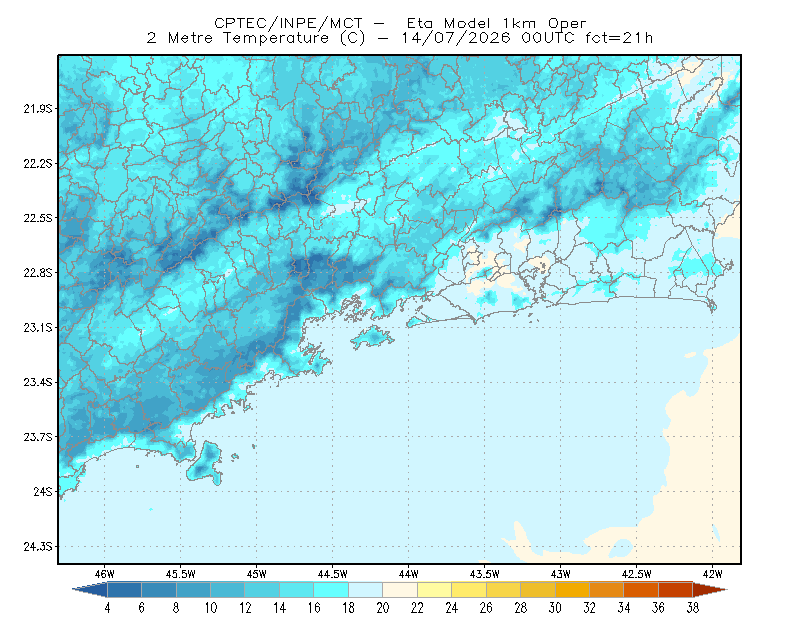
Task: Click the colorbar value '12'
Action: tap(245, 608)
